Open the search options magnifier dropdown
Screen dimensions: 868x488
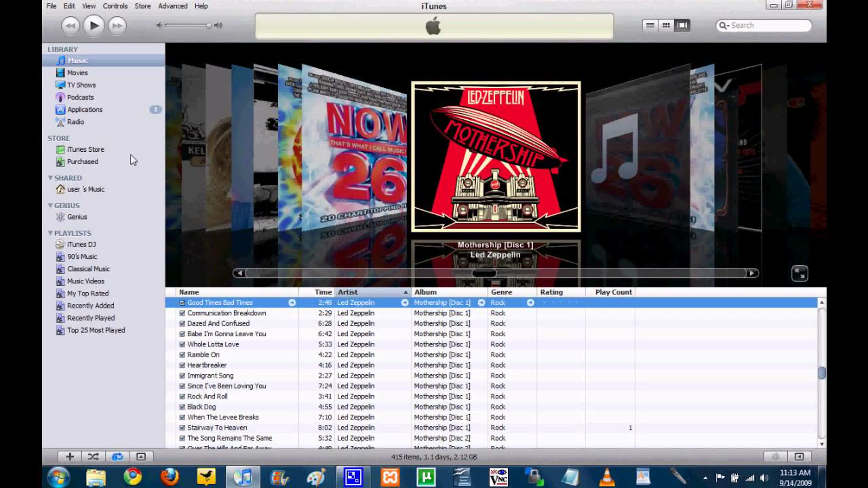[724, 26]
